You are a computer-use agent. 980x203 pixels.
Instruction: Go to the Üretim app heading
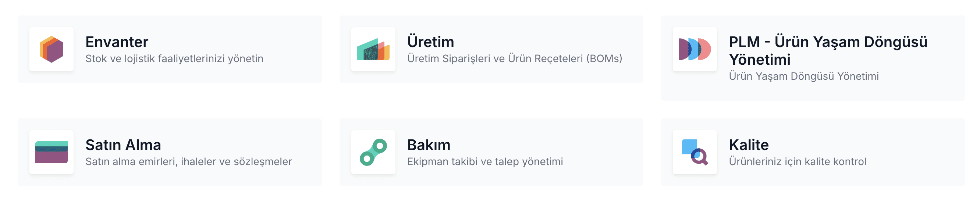431,42
